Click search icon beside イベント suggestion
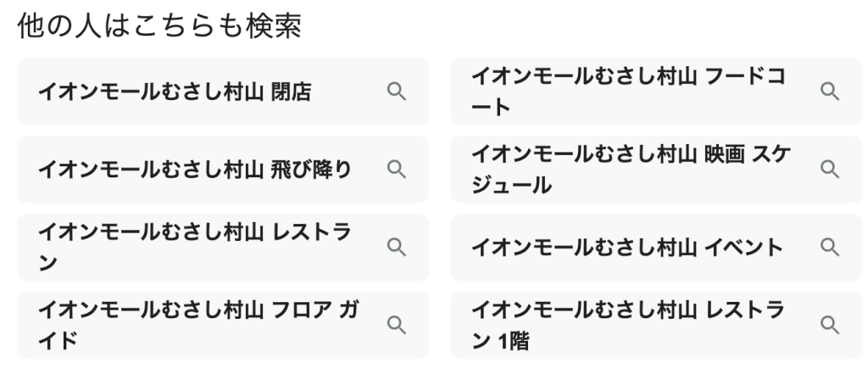868x374 pixels. click(x=829, y=247)
